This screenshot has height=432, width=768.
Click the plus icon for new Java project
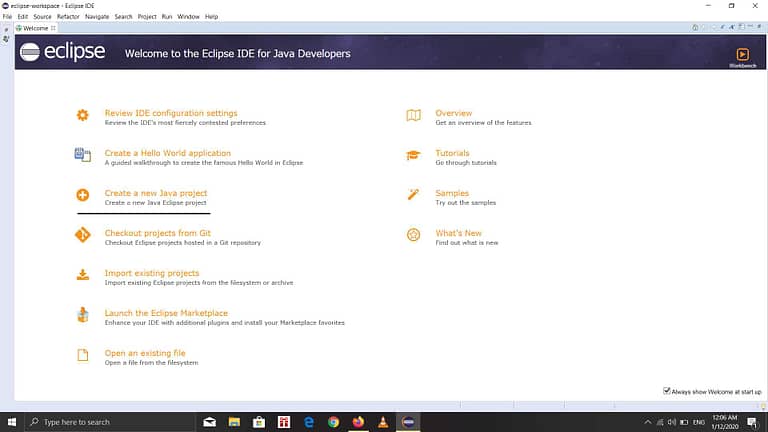point(82,195)
